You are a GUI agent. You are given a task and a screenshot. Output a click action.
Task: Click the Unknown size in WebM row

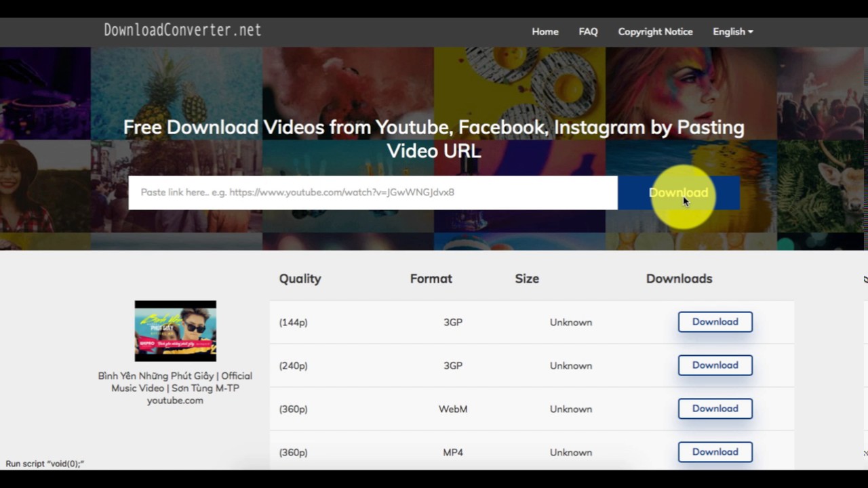coord(571,409)
